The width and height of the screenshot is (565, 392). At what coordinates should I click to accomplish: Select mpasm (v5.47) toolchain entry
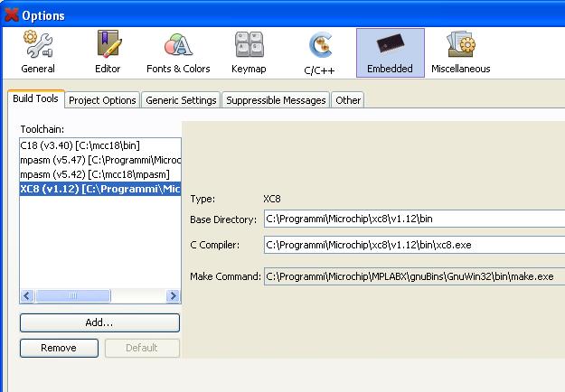(99, 159)
